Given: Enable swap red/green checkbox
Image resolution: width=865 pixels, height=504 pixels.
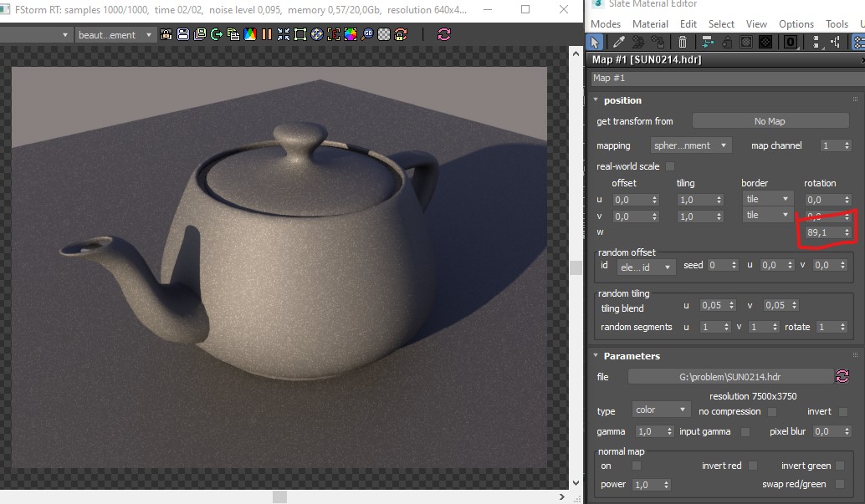Looking at the screenshot, I should 840,484.
